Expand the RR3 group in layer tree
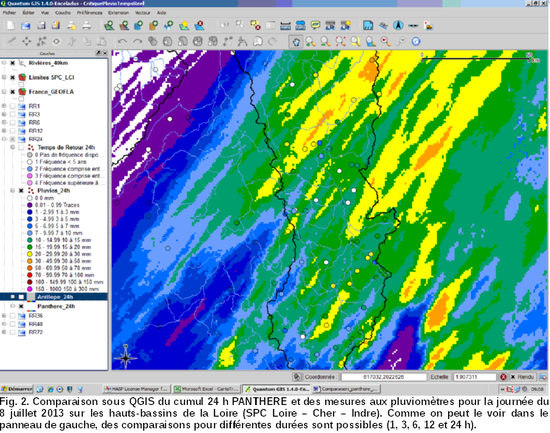 [x=4, y=114]
